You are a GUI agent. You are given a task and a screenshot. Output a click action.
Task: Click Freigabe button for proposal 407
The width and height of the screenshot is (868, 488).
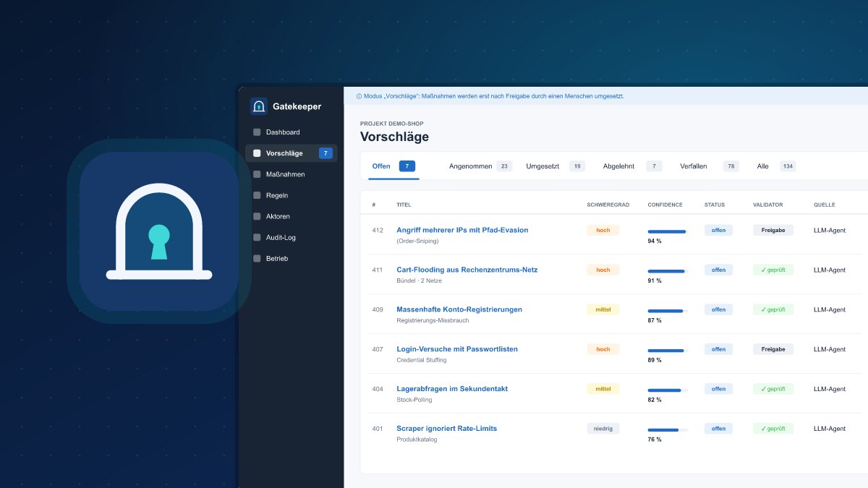pyautogui.click(x=773, y=349)
